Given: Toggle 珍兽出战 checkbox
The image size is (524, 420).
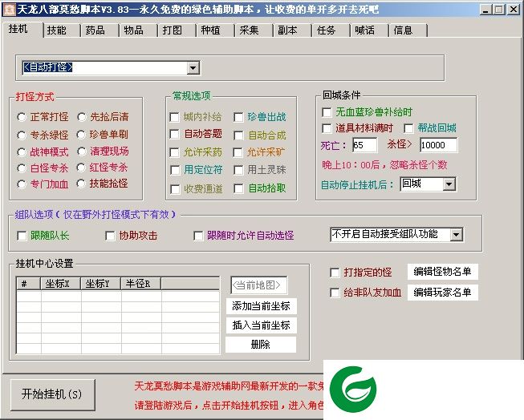Looking at the screenshot, I should point(238,117).
